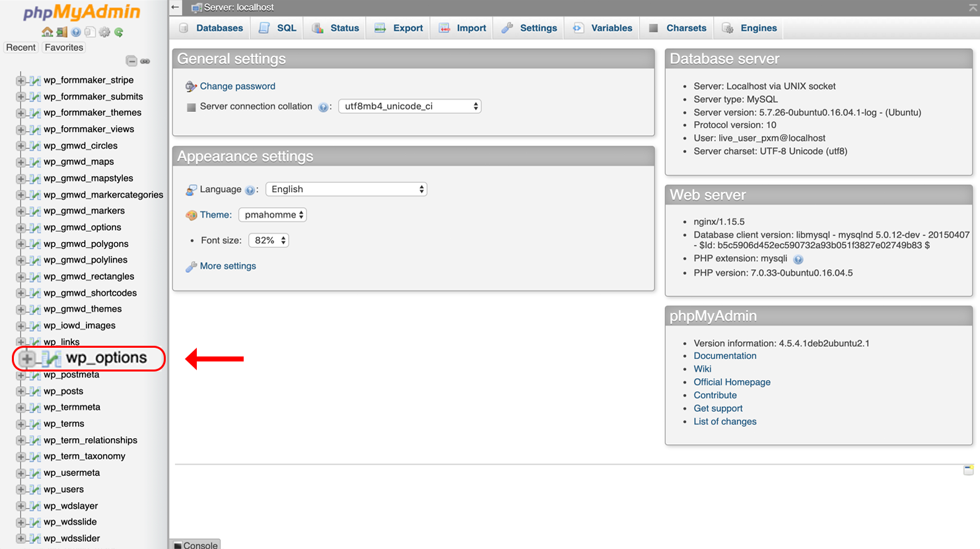Open navigation panel settings gear icon
This screenshot has height=549, width=980.
(104, 32)
